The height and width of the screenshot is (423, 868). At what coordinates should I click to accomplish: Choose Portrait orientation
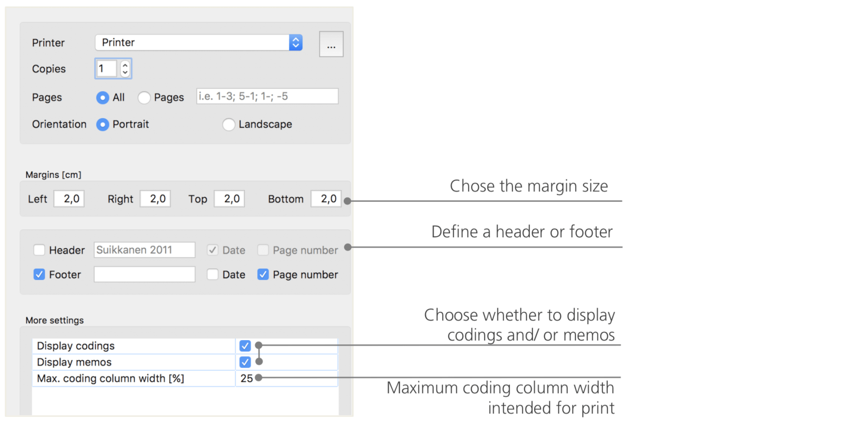102,125
